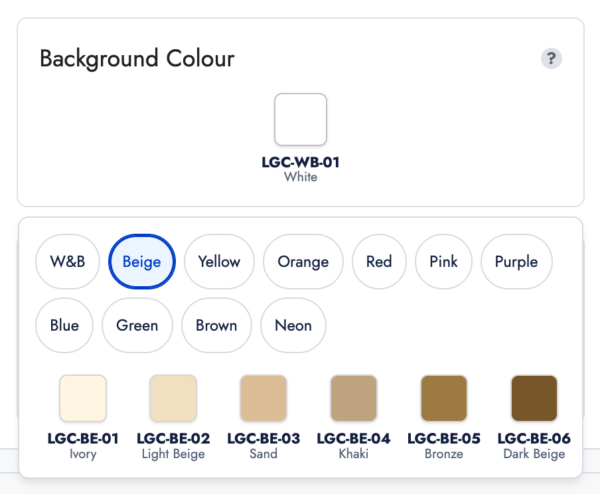Pick the Ivory LGC-BE-01 swatch
Screen dimensions: 600x494
(83, 399)
